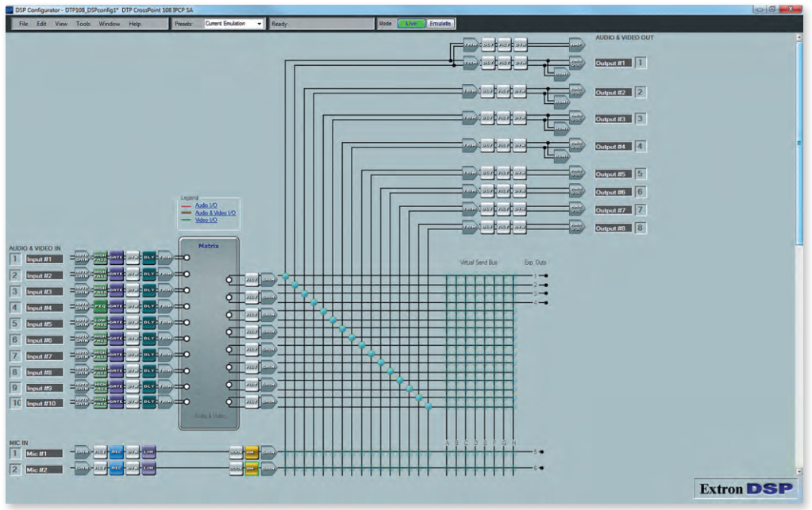Switch to Emulate mode

tap(441, 24)
